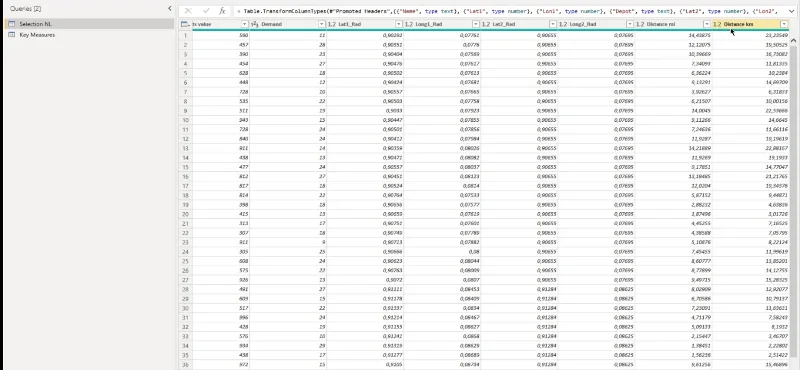Open the filter dropdown for Distance km column
Screen dimensions: 800x370
tap(784, 24)
